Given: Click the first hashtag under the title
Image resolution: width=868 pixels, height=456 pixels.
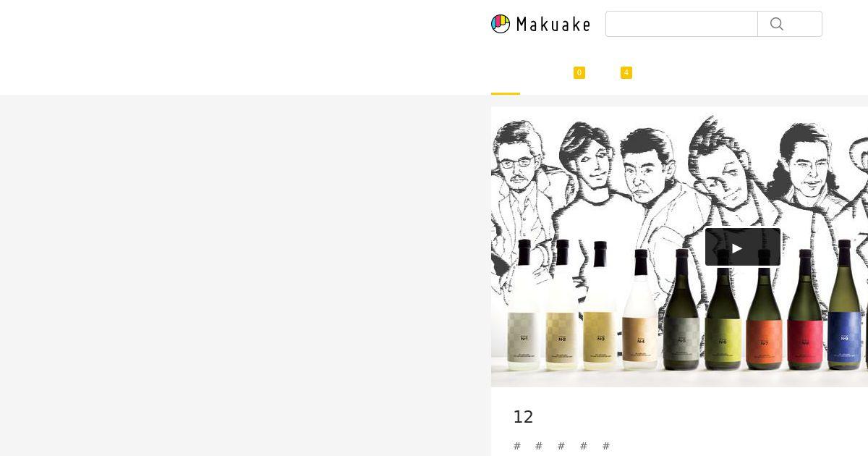Looking at the screenshot, I should [517, 446].
